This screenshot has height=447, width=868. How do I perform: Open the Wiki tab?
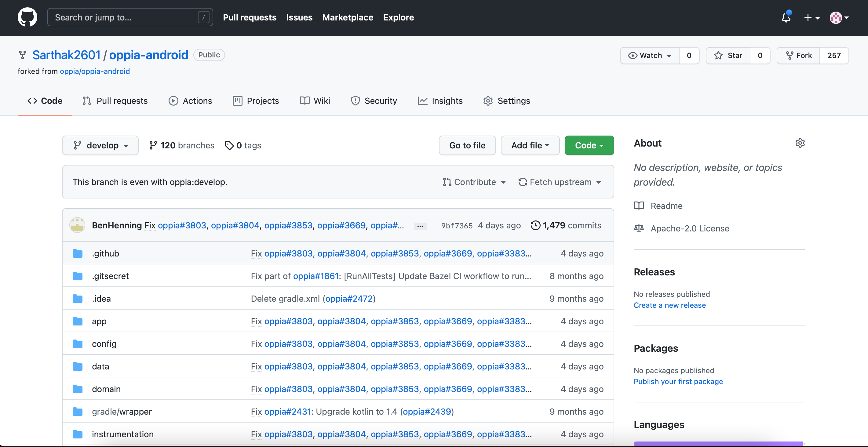[x=315, y=101]
